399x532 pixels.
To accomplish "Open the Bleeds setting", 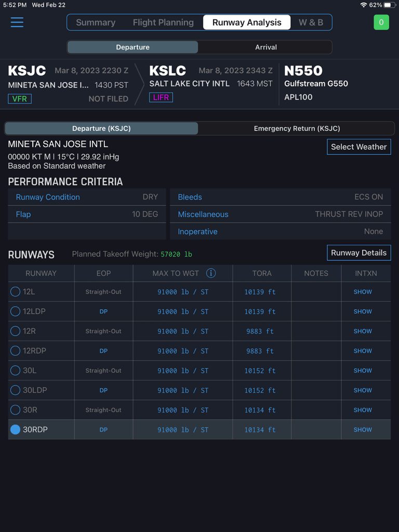I will 280,197.
